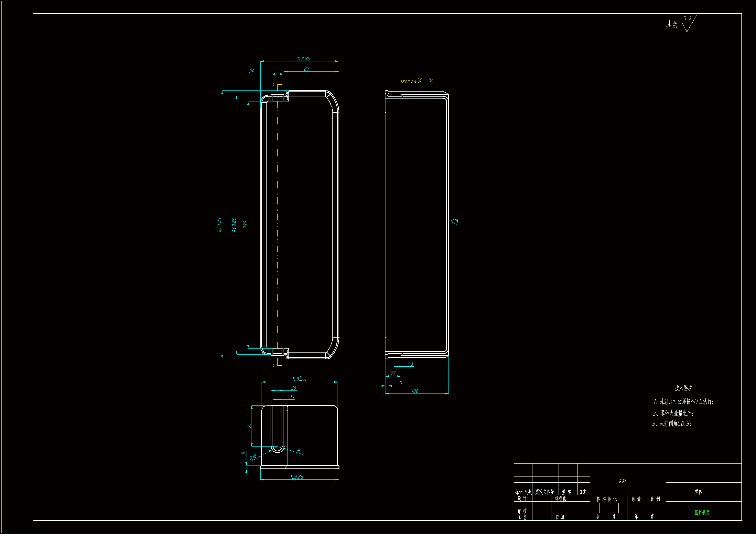The height and width of the screenshot is (534, 756).
Task: Click the 87 horizontal dimension text
Action: click(307, 69)
